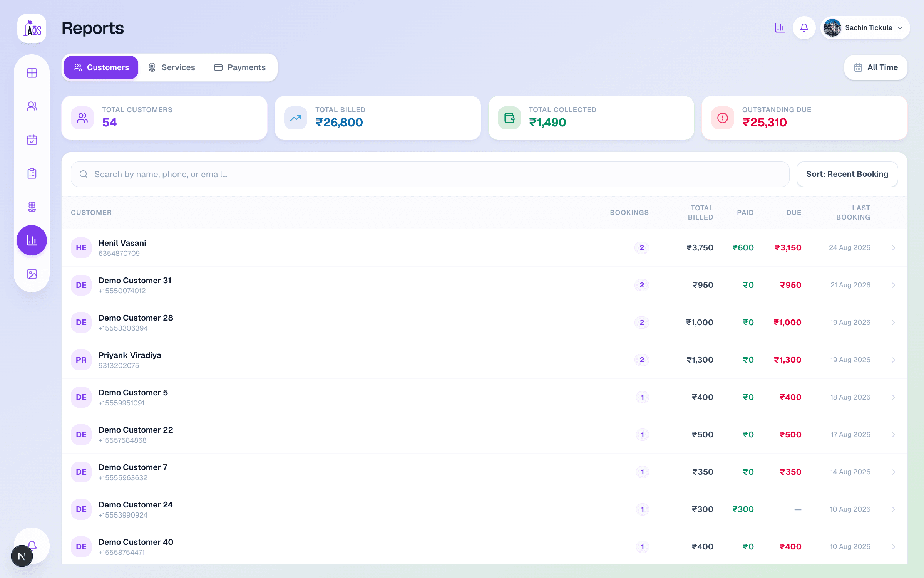Click the search by name input field

[430, 174]
